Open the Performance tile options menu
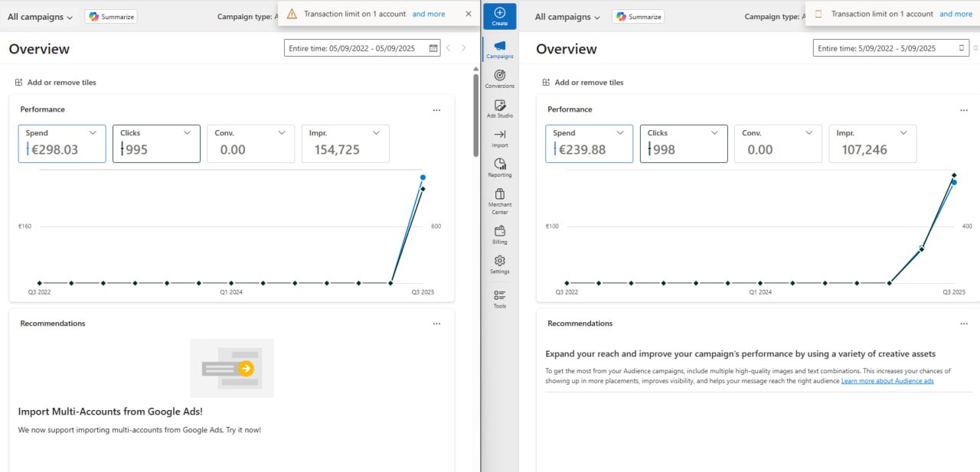This screenshot has width=980, height=472. tap(436, 109)
